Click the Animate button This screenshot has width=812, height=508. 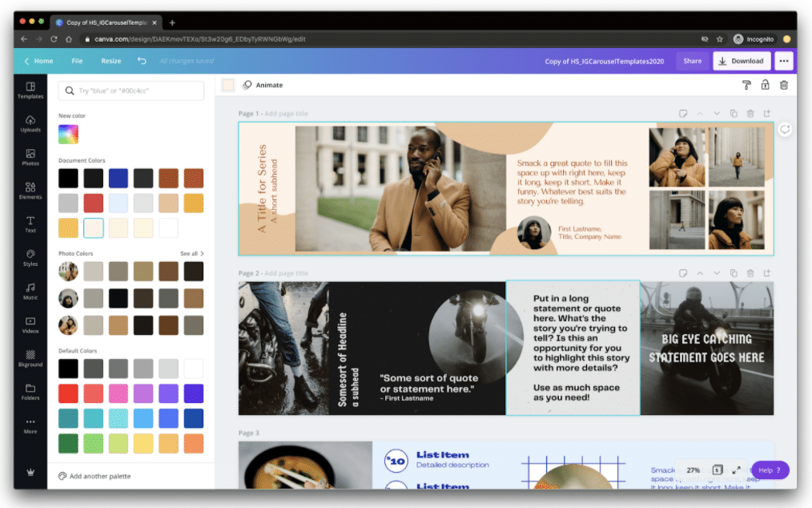coord(263,85)
